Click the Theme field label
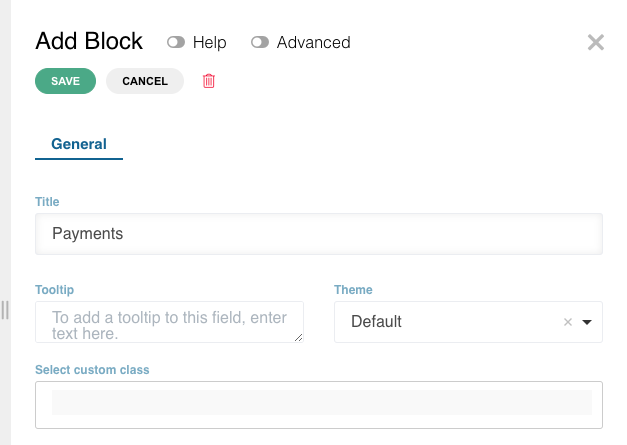 pyautogui.click(x=353, y=290)
